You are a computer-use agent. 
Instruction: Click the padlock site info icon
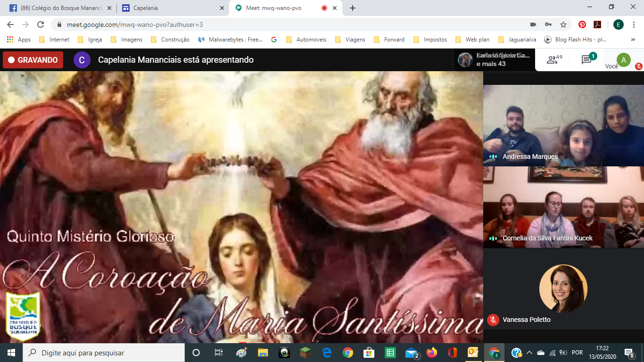pos(59,25)
